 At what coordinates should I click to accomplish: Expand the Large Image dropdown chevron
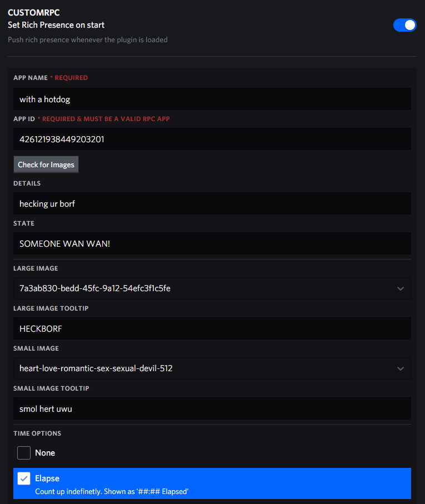[400, 288]
